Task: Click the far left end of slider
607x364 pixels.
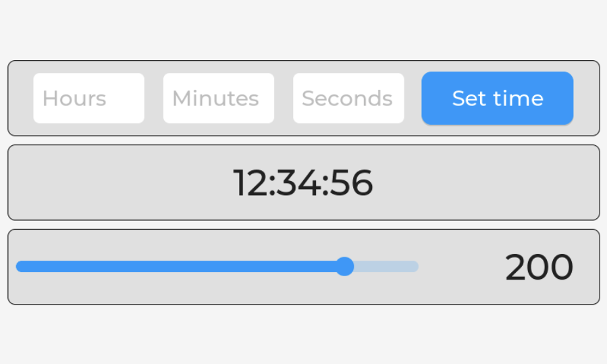Action: pos(18,266)
